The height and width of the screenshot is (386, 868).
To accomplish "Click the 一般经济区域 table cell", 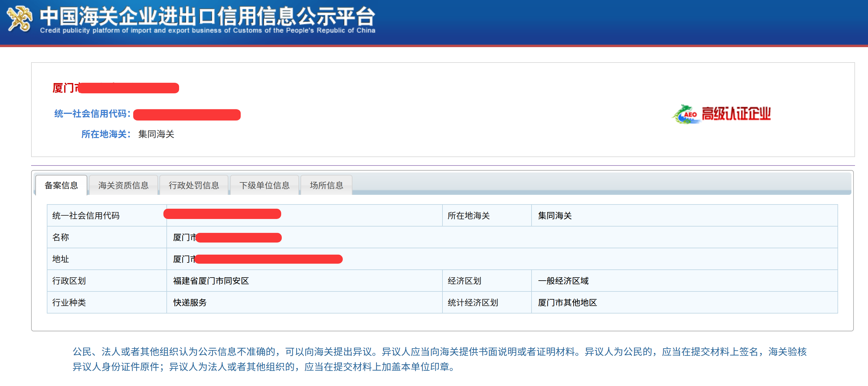I will (x=563, y=281).
